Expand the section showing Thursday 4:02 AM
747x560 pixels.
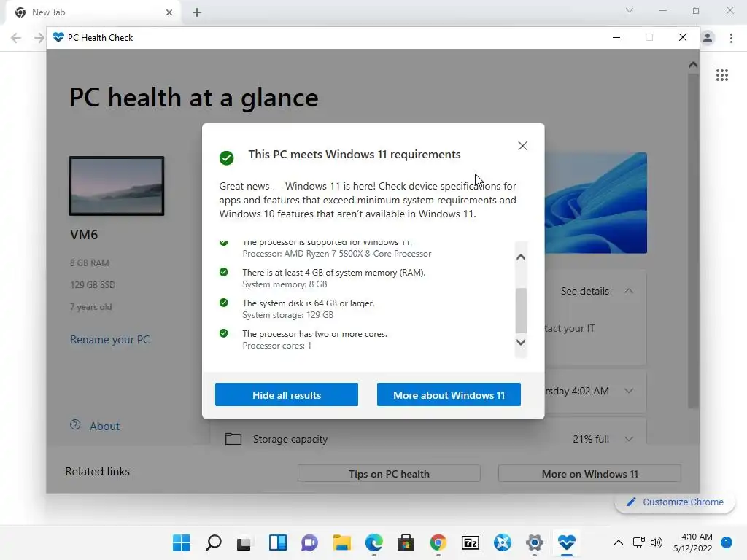click(x=629, y=391)
